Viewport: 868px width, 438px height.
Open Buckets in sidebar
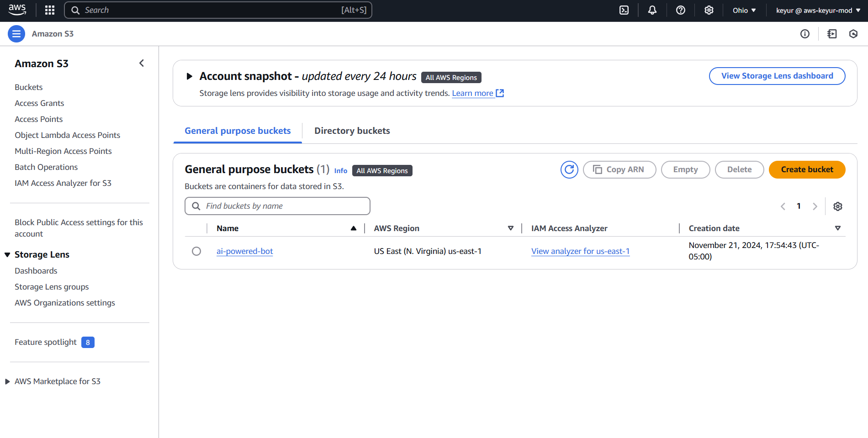tap(29, 87)
